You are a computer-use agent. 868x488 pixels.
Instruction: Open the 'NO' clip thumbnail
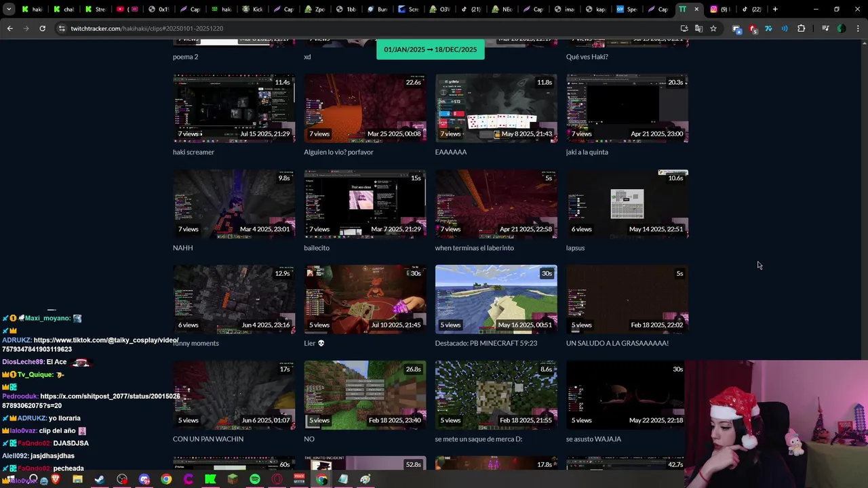coord(365,395)
